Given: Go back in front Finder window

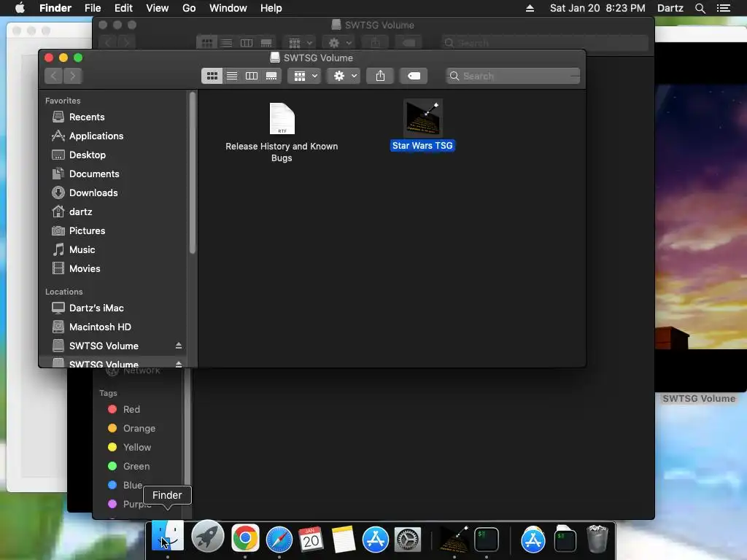Looking at the screenshot, I should pos(54,76).
